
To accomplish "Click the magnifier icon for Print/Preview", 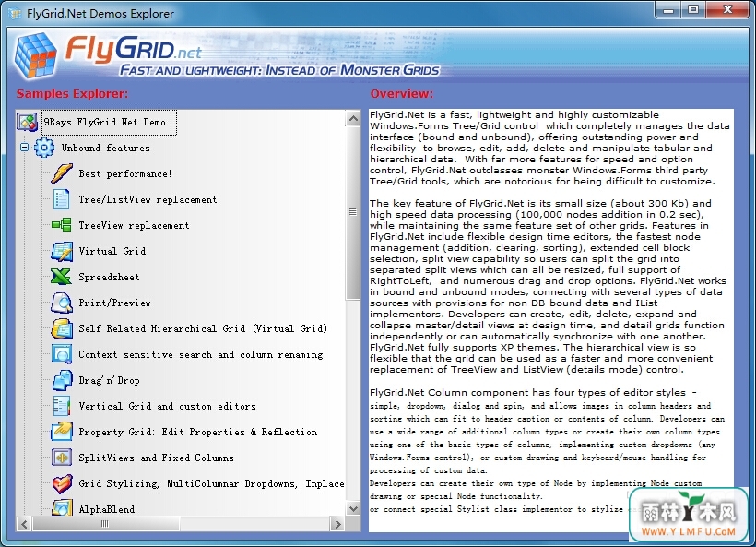I will point(62,303).
